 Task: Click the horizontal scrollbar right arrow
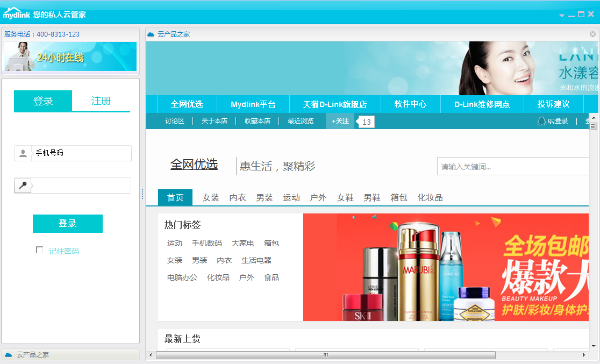[x=584, y=355]
